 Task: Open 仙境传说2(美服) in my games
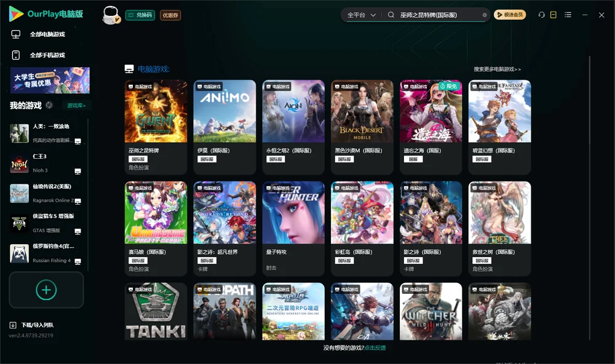click(46, 193)
